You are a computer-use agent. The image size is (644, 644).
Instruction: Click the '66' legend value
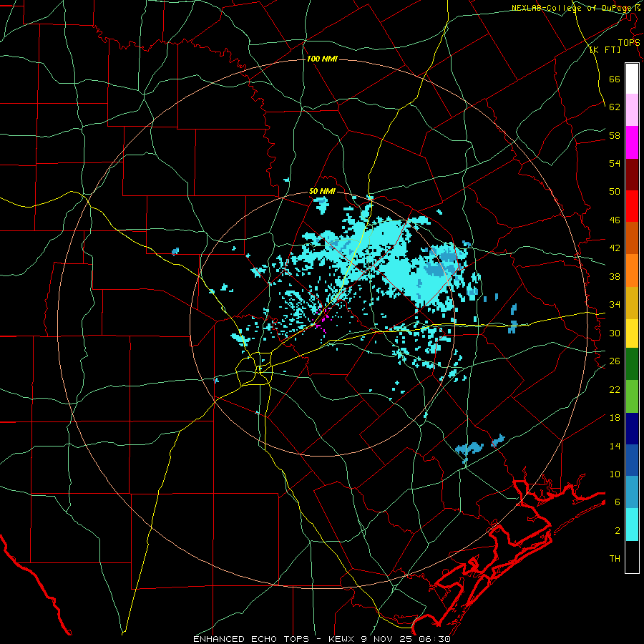[615, 79]
